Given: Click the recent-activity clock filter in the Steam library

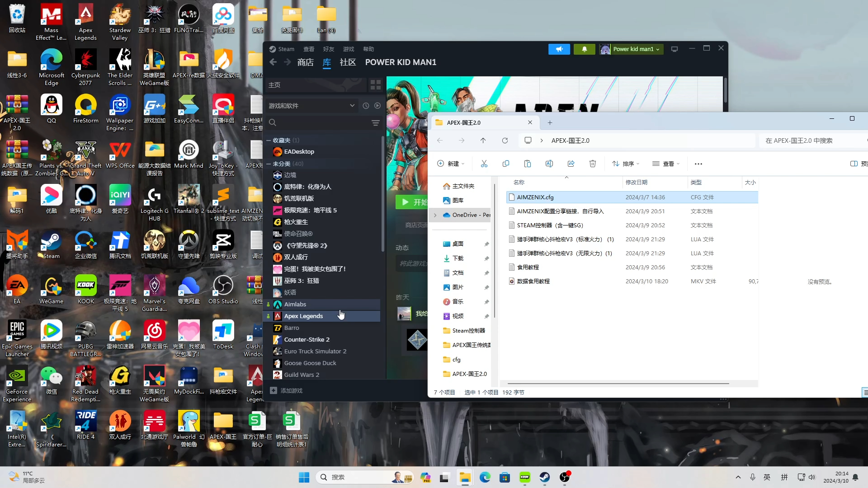Looking at the screenshot, I should click(x=366, y=106).
